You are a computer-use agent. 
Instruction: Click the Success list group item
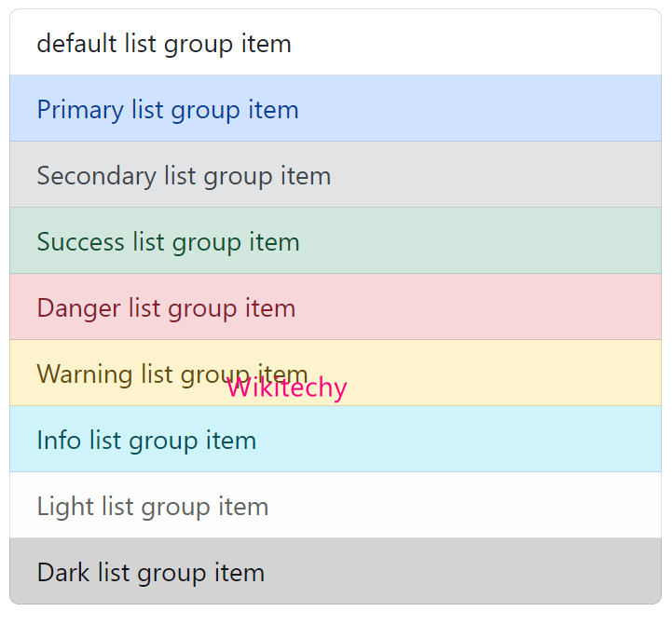(x=168, y=242)
